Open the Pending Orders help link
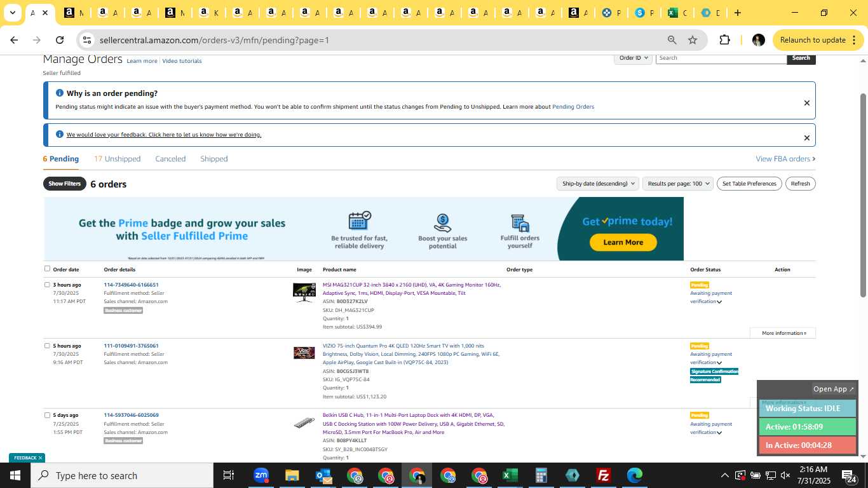This screenshot has height=488, width=868. click(x=573, y=107)
